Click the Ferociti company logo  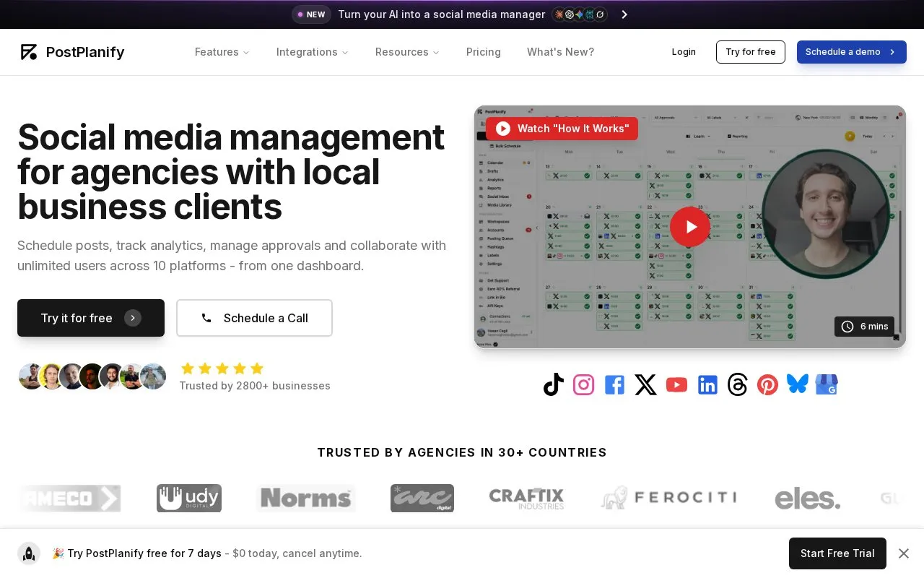point(668,498)
